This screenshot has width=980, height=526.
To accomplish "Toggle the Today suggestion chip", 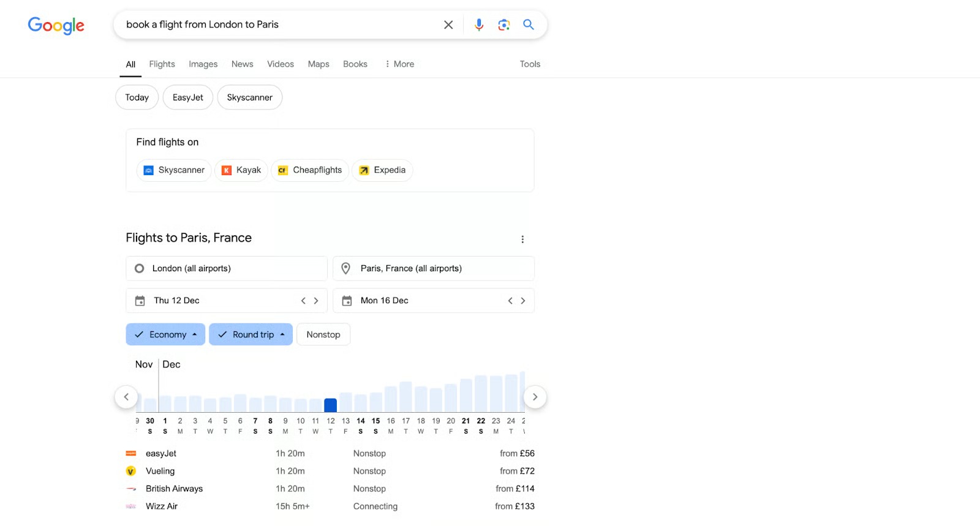I will (x=137, y=97).
